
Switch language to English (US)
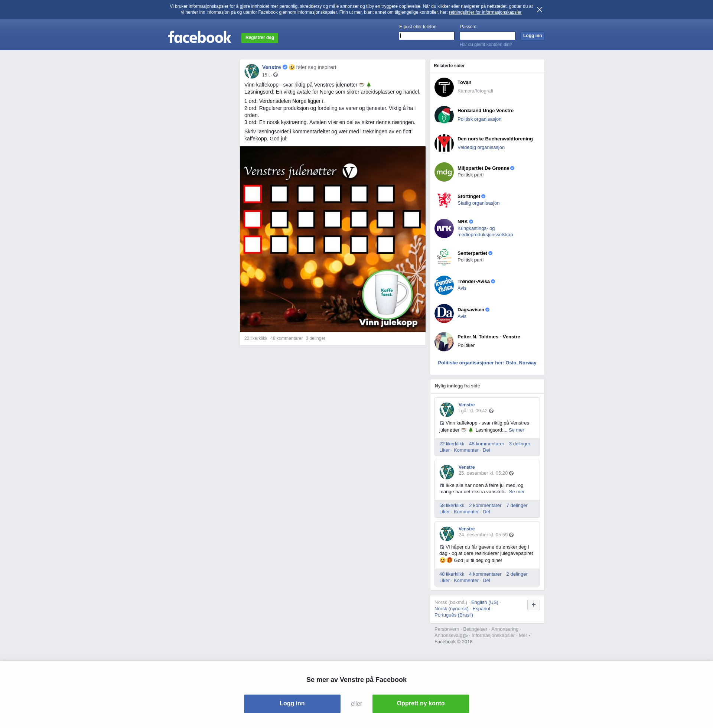click(x=484, y=602)
